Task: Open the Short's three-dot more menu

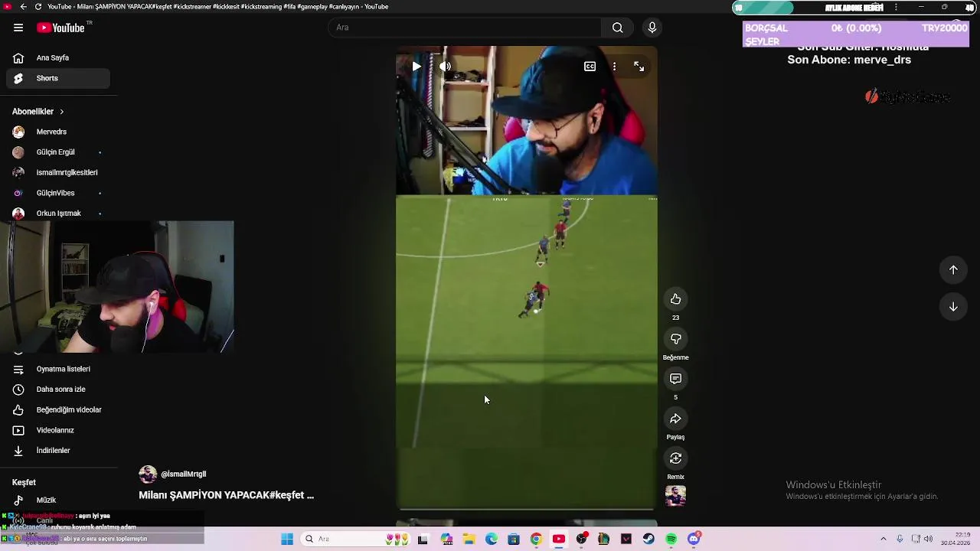Action: [x=614, y=67]
